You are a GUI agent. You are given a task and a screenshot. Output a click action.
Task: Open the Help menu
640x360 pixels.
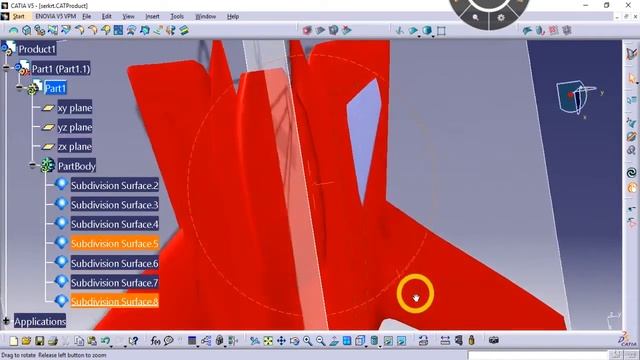[x=233, y=16]
